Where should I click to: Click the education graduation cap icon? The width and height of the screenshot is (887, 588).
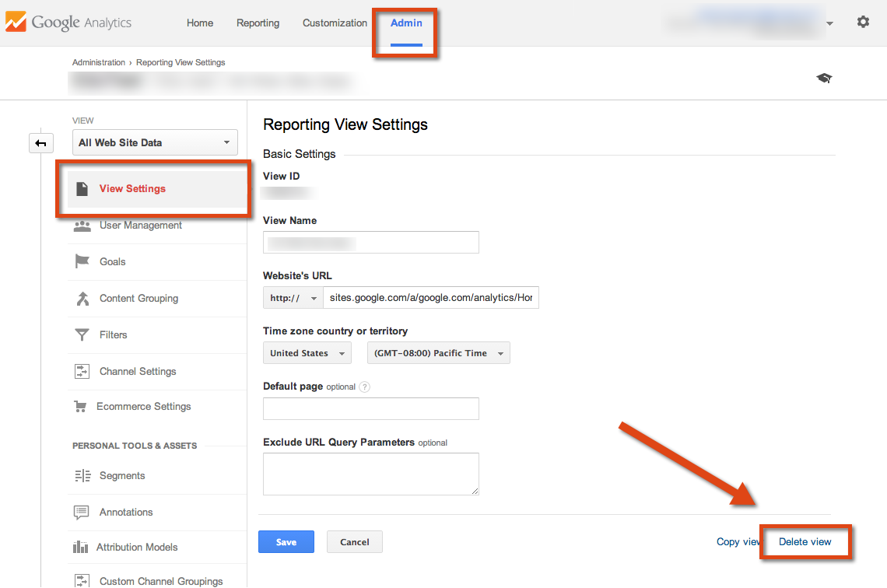pos(824,78)
